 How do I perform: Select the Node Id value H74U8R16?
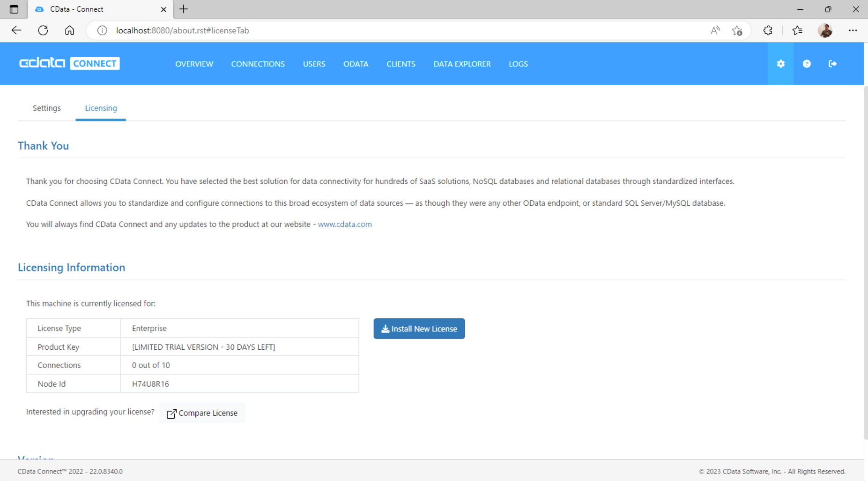[150, 384]
